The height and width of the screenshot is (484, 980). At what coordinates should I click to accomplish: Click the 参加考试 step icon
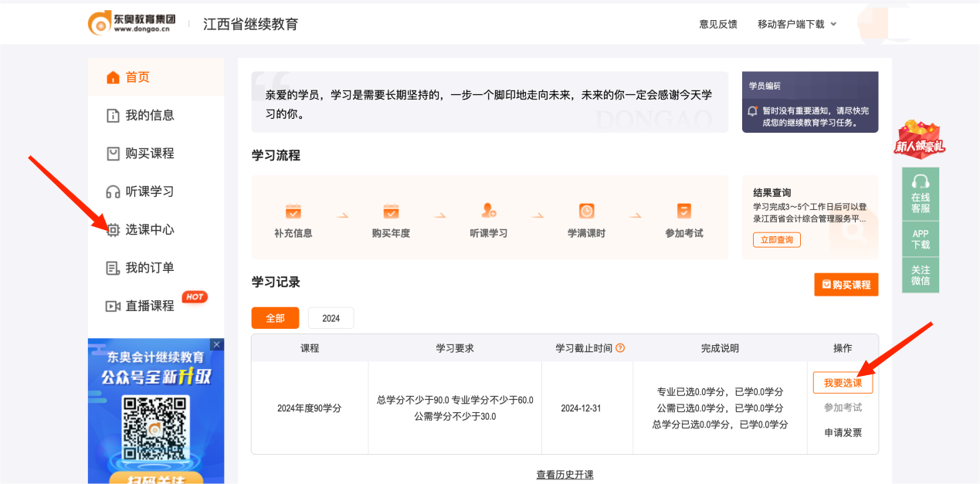(x=683, y=210)
